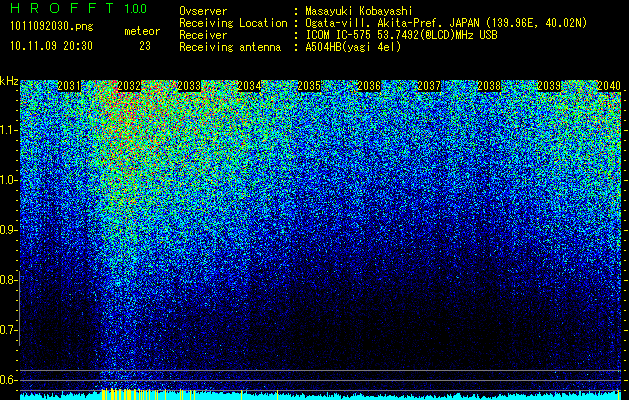Click the 2033 time marker

[x=189, y=86]
